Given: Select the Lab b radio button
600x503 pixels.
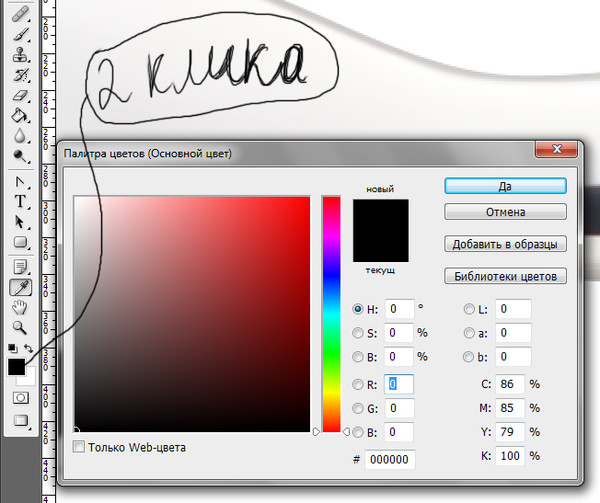Looking at the screenshot, I should tap(468, 357).
